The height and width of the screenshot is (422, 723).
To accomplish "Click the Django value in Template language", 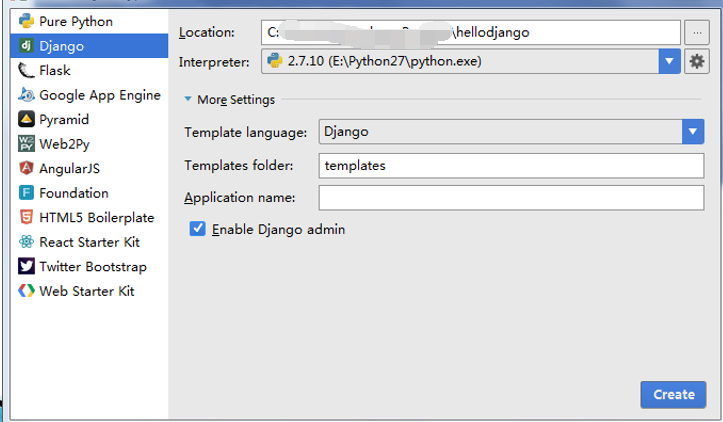I will pos(346,132).
